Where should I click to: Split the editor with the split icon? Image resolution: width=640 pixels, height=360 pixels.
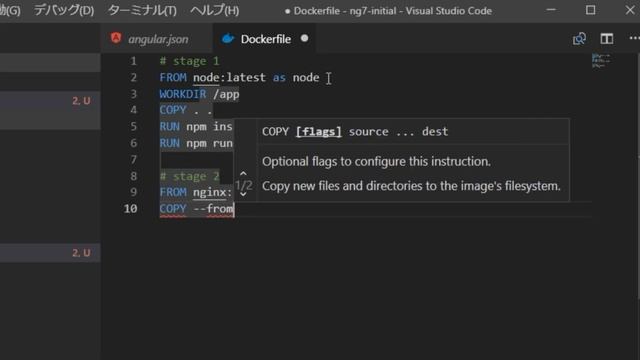pos(607,39)
